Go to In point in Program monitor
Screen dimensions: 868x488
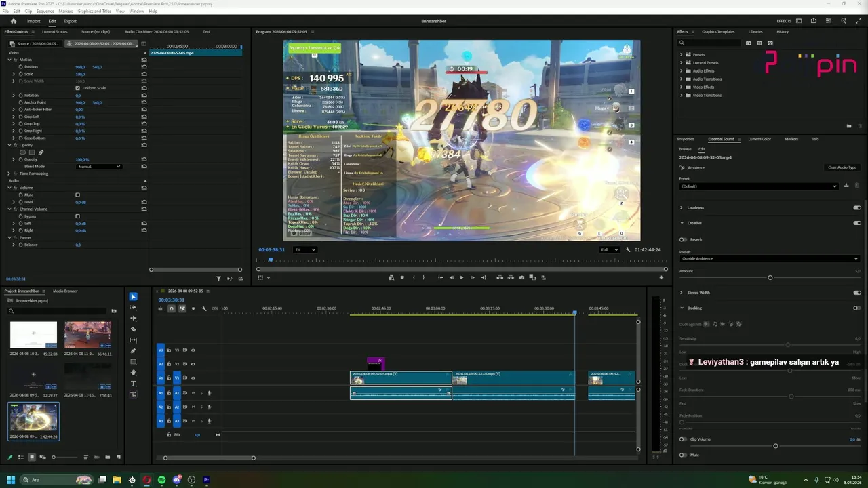[441, 277]
